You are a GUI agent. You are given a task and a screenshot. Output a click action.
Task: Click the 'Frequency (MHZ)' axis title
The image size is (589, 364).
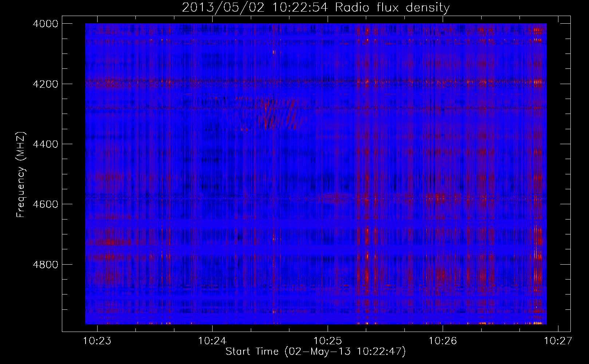21,175
